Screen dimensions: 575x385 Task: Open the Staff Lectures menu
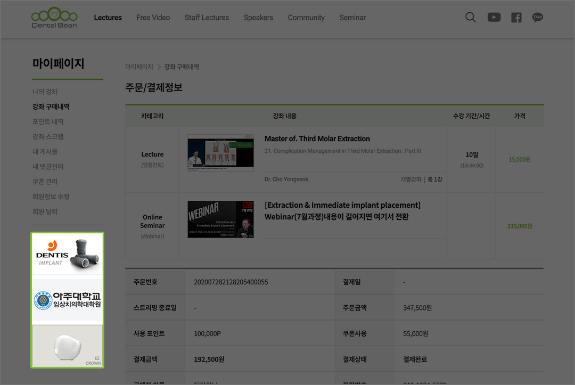point(207,18)
